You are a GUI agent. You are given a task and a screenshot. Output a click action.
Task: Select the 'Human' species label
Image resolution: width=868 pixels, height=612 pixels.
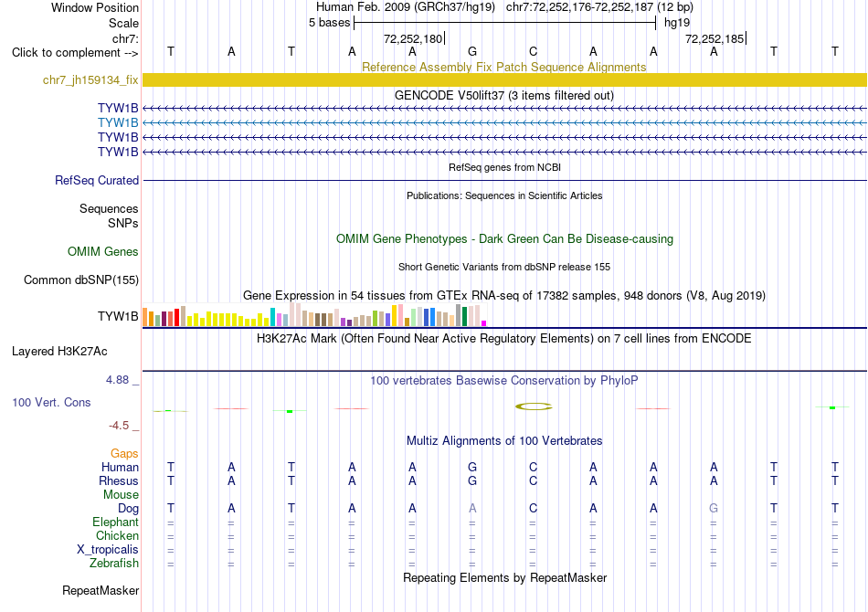click(120, 467)
